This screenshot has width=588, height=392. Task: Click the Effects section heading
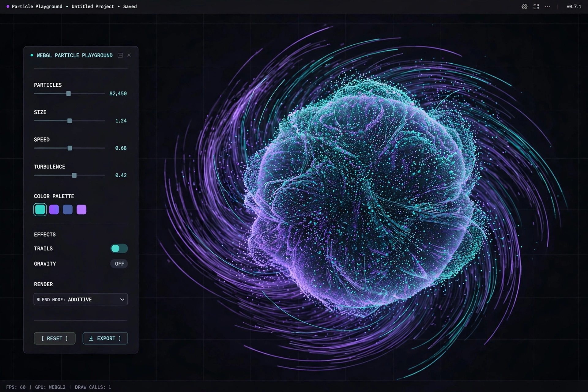tap(45, 235)
